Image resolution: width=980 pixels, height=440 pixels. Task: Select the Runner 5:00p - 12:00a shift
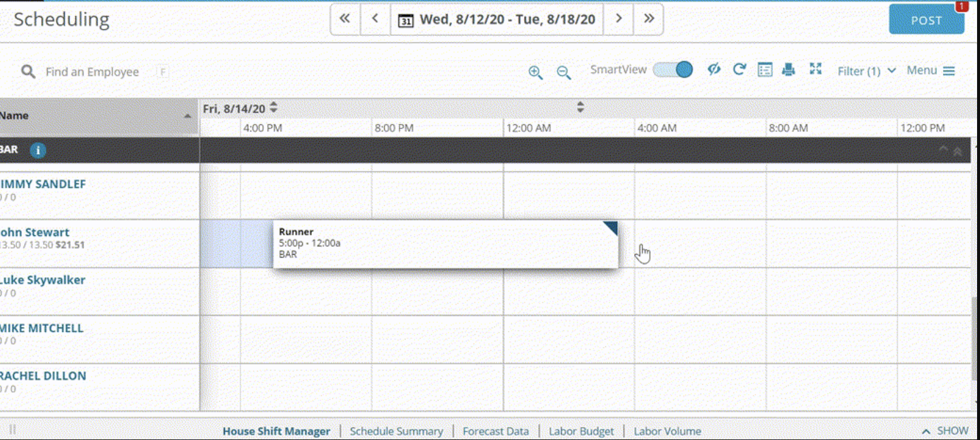tap(445, 244)
